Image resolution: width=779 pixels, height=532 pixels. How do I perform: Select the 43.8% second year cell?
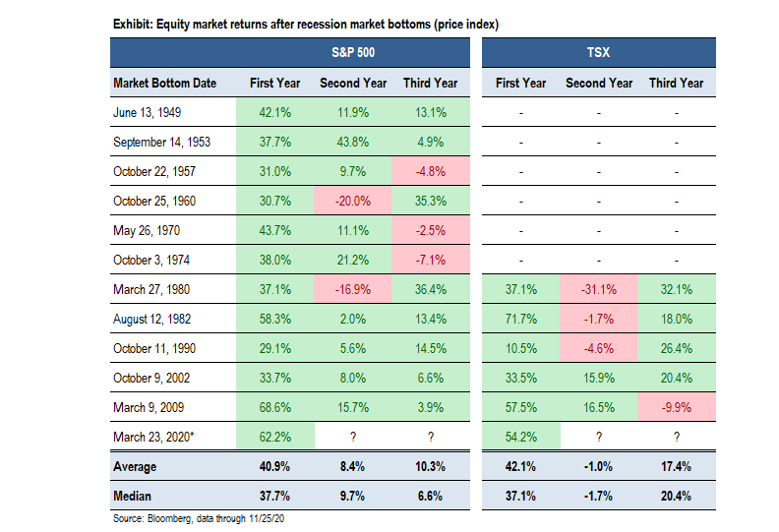(353, 142)
